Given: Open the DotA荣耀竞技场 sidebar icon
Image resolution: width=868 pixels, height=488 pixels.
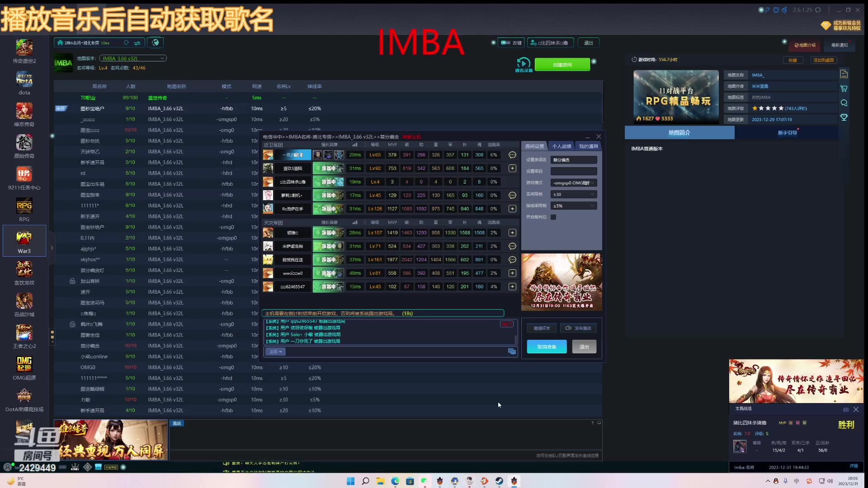Looking at the screenshot, I should pyautogui.click(x=24, y=400).
